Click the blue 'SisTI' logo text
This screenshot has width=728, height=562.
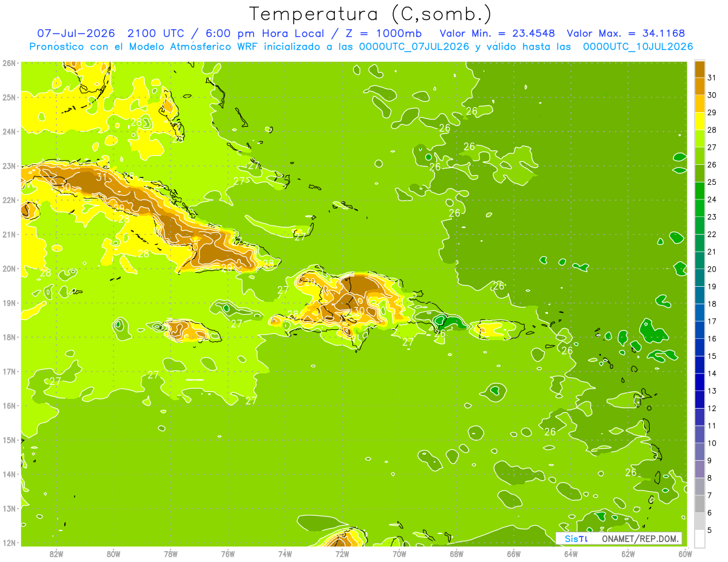coord(576,538)
